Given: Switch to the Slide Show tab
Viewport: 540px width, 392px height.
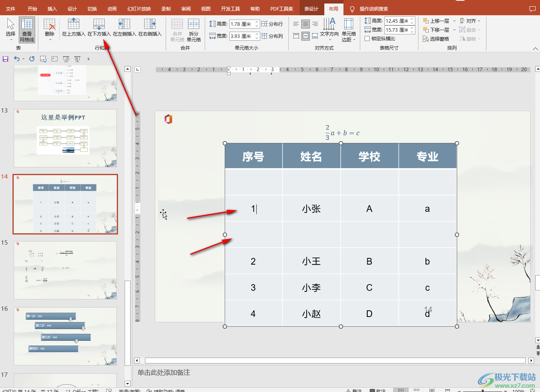Looking at the screenshot, I should click(x=139, y=9).
